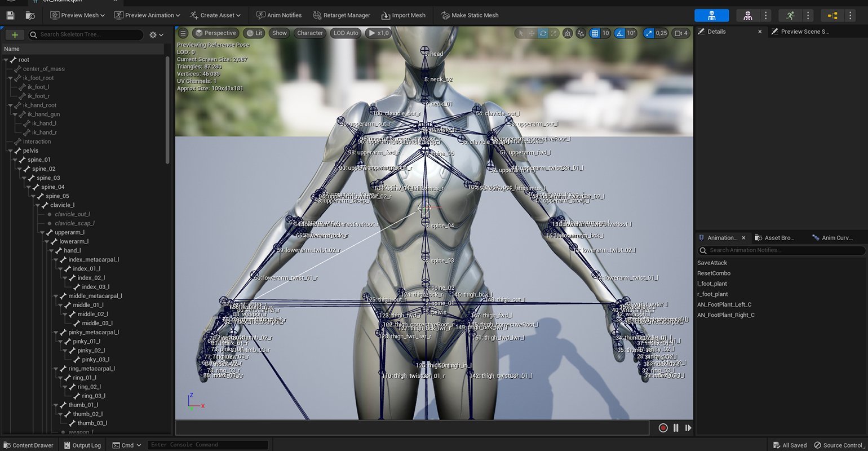Activate the translate (move) gizmo tool

click(x=532, y=33)
